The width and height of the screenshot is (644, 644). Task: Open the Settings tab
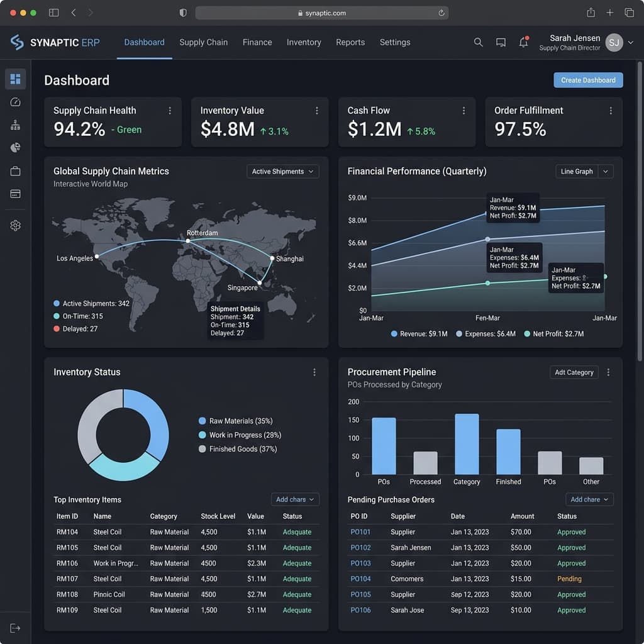(395, 42)
